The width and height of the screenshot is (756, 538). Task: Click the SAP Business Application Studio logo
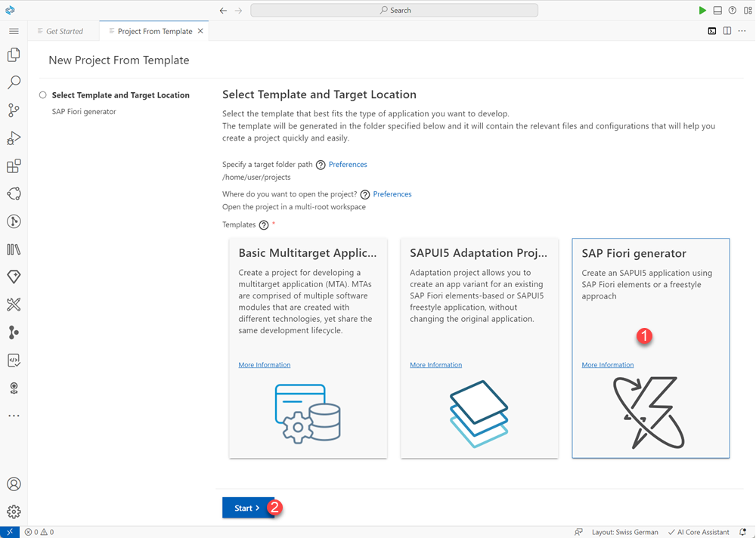pos(10,10)
